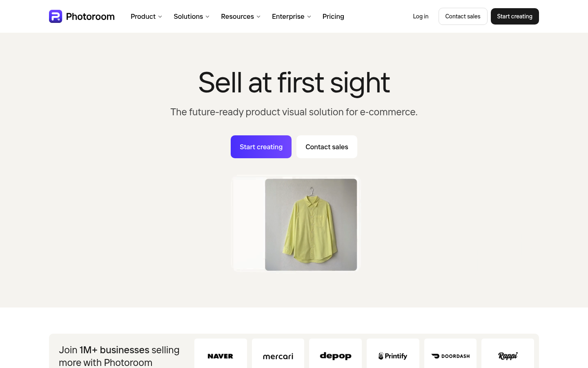
Task: Open the Product dropdown menu
Action: point(146,16)
